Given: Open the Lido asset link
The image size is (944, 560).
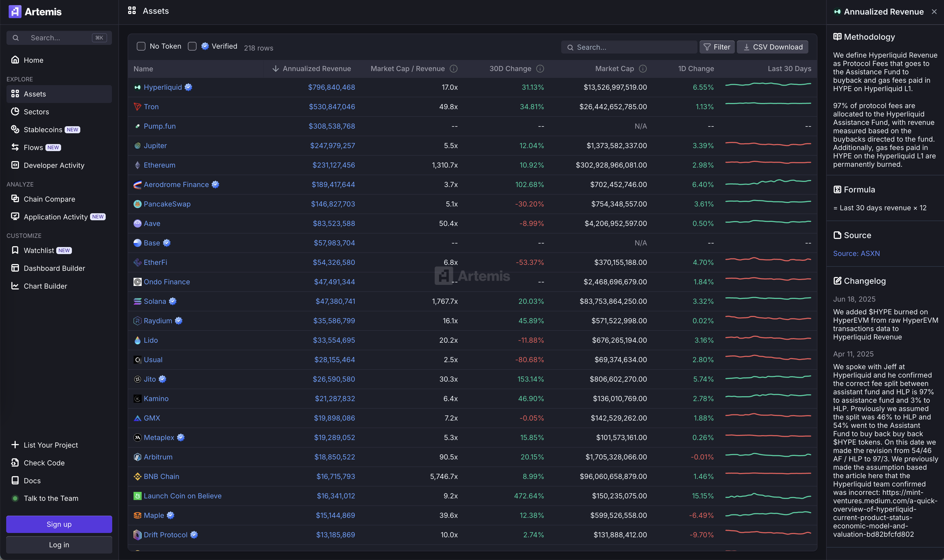Looking at the screenshot, I should 151,340.
